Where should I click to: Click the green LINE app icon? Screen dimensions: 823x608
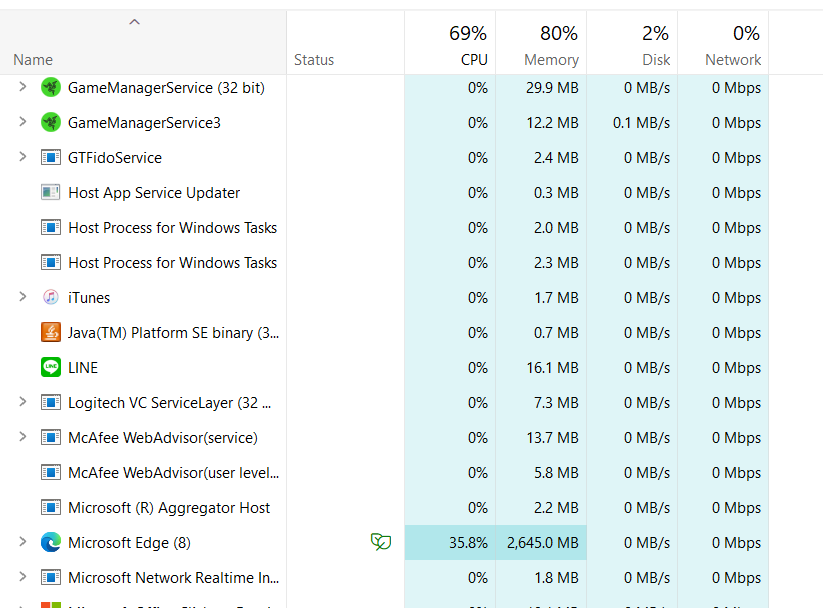(51, 368)
